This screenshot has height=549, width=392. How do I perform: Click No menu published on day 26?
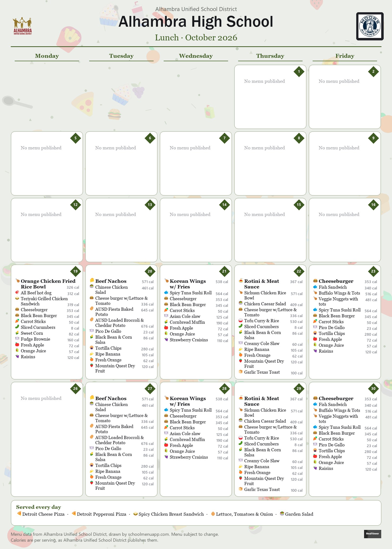(41, 398)
